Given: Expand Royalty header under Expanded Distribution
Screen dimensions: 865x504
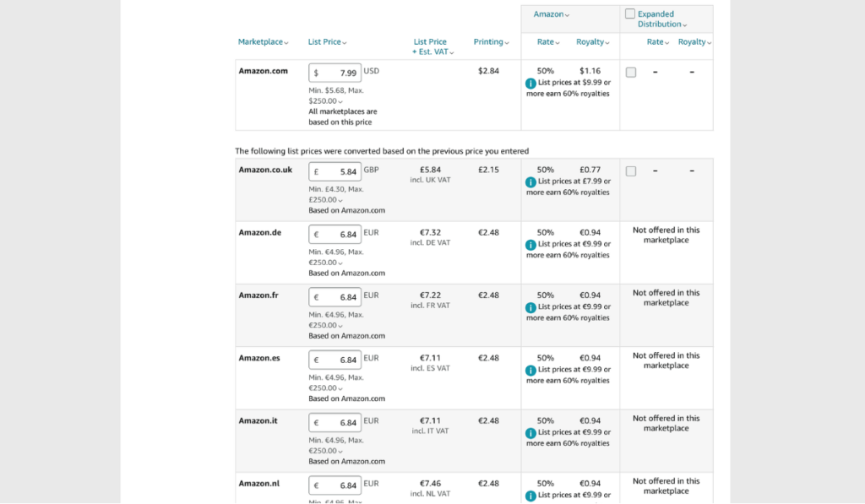Looking at the screenshot, I should click(x=694, y=42).
